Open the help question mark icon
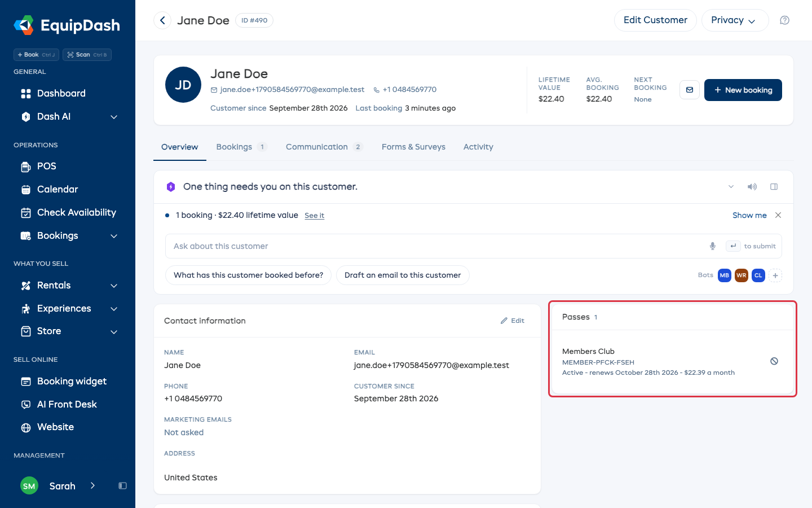 coord(784,20)
